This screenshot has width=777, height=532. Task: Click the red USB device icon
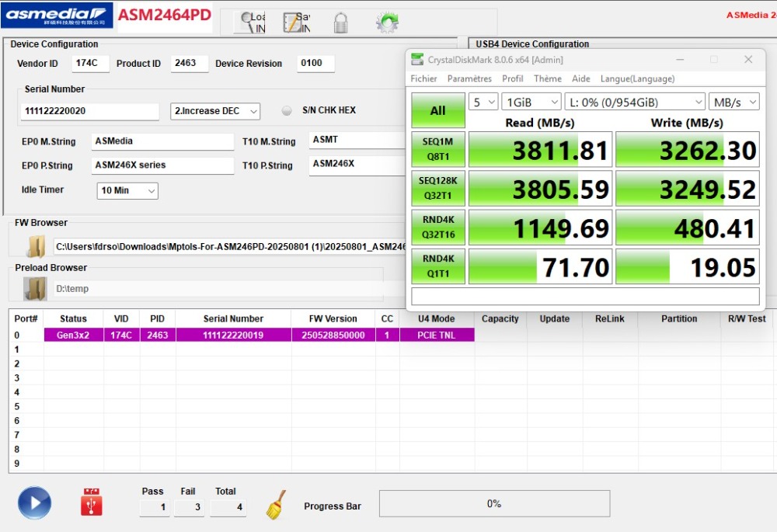coord(91,502)
